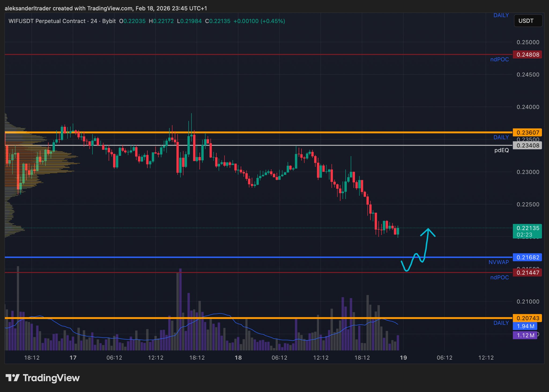Click the grey 0.23408 pdEQ price tag

(x=527, y=146)
